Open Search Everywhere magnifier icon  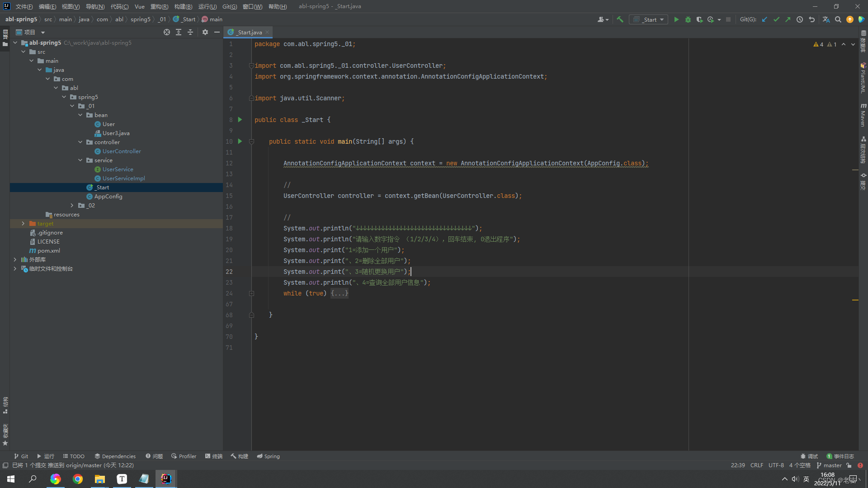pyautogui.click(x=838, y=19)
